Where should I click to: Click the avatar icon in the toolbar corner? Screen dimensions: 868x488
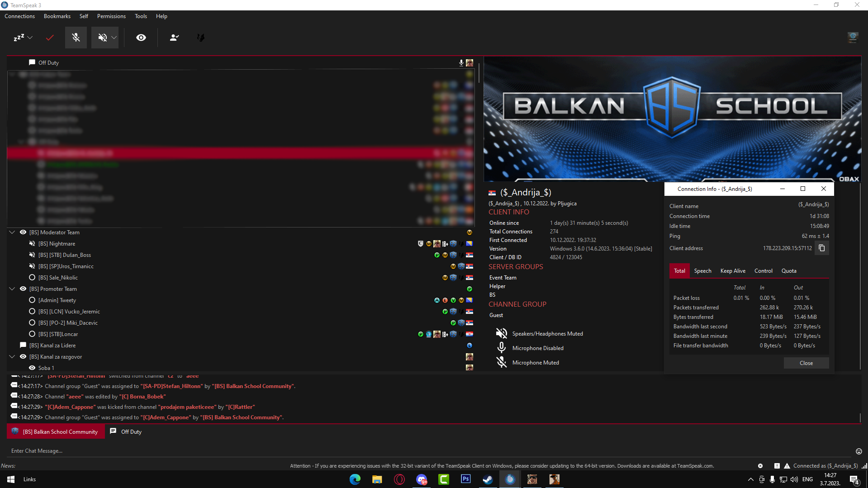(853, 38)
